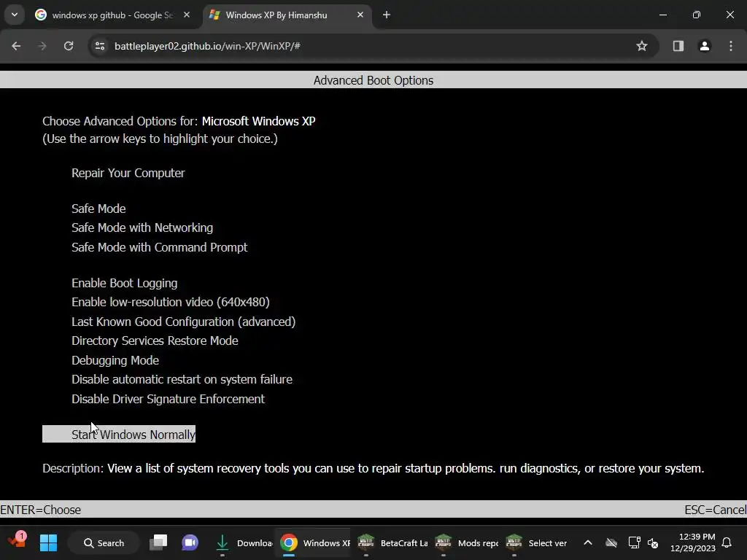
Task: Open the Windows Start button
Action: (49, 542)
